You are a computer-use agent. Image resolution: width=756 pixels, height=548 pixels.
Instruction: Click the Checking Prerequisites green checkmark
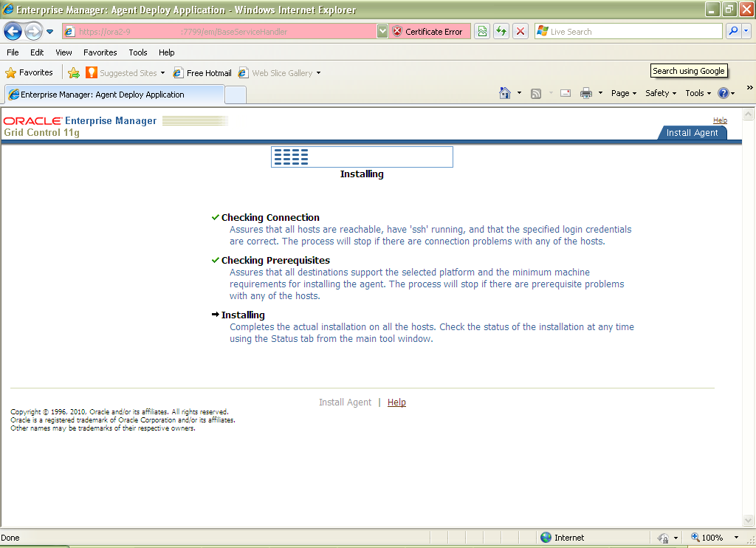tap(216, 260)
